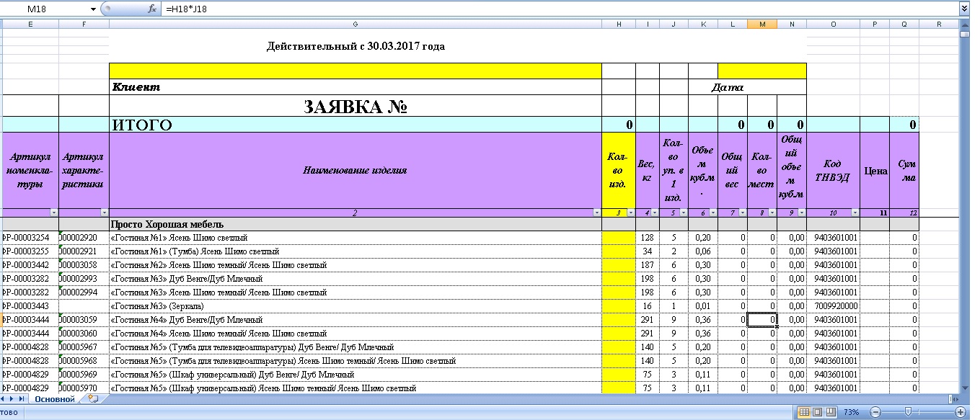The image size is (980, 420).
Task: Select the Основной sheet tab
Action: [55, 398]
